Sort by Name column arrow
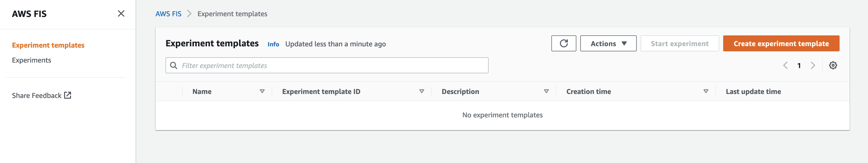Viewport: 868px width, 163px height. (x=262, y=91)
